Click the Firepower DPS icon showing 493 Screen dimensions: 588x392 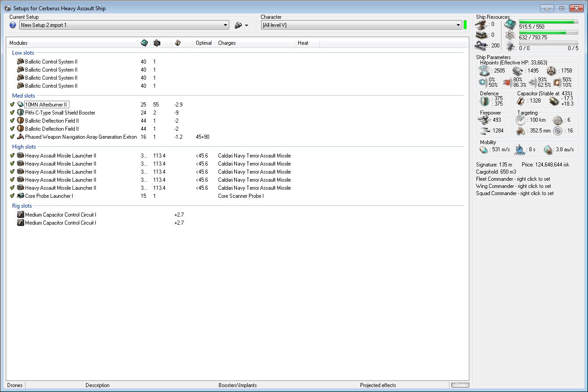point(484,120)
